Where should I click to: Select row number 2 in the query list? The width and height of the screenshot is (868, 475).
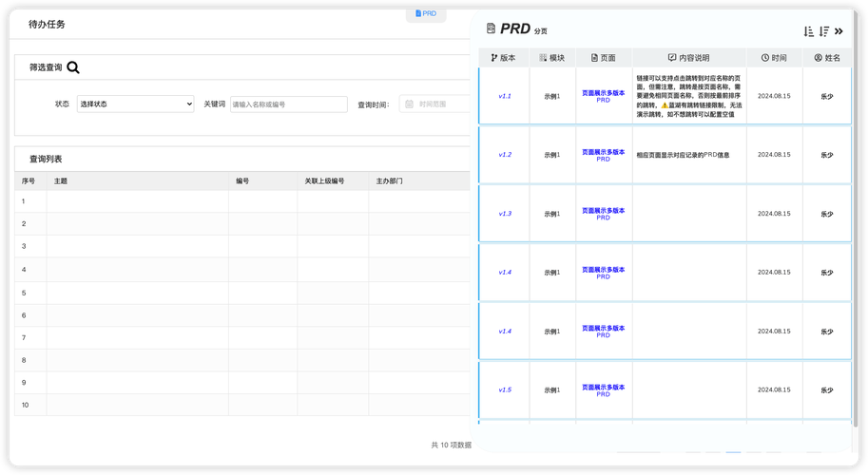[242, 224]
